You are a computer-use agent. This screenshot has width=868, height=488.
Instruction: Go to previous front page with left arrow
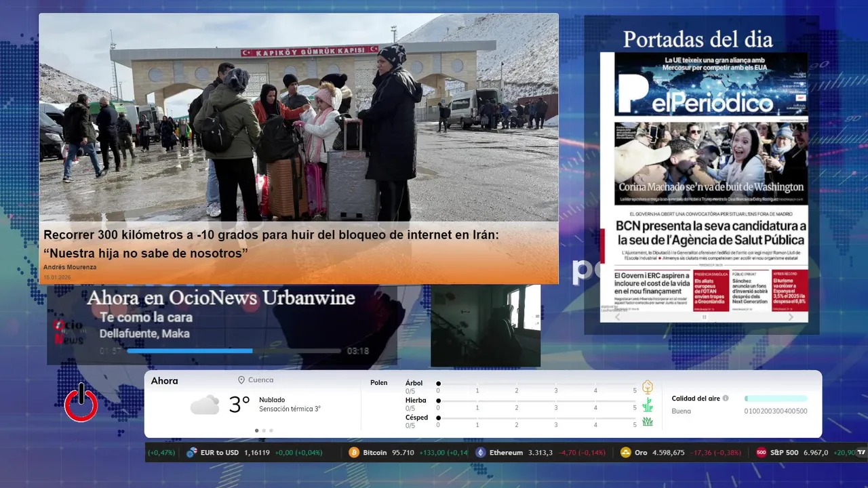617,317
